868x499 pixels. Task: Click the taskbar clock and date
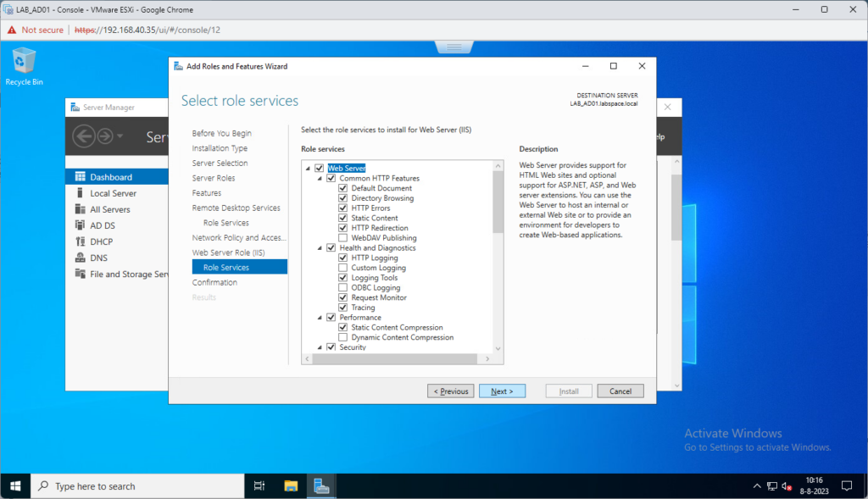coord(814,485)
